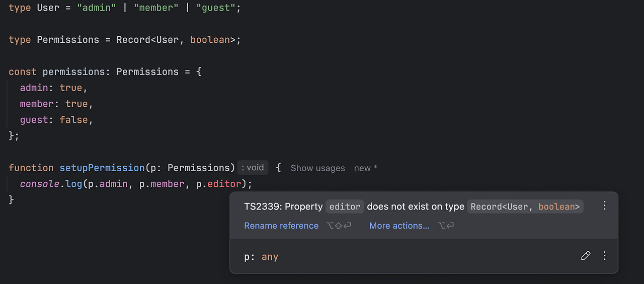The height and width of the screenshot is (284, 644).
Task: Click the 'editor' chip in the error message
Action: [345, 206]
